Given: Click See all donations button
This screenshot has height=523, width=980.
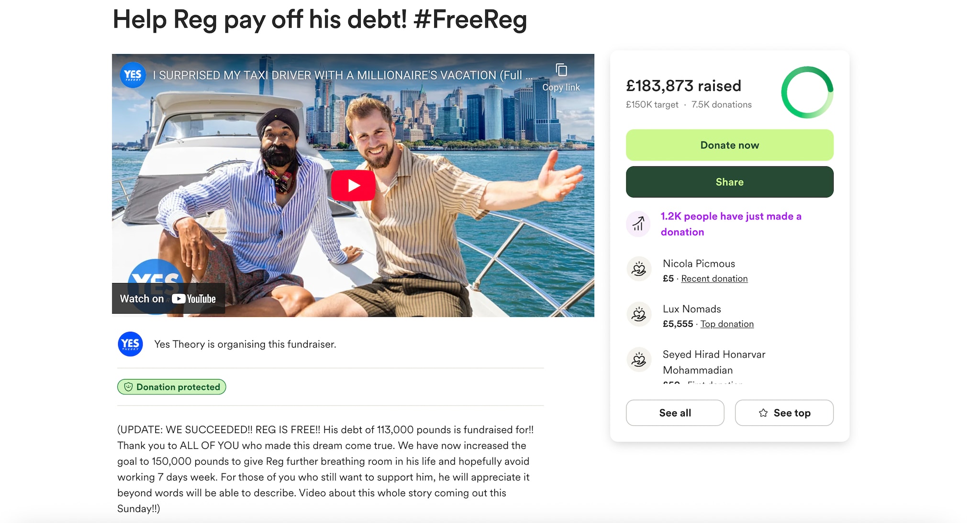Looking at the screenshot, I should (675, 413).
